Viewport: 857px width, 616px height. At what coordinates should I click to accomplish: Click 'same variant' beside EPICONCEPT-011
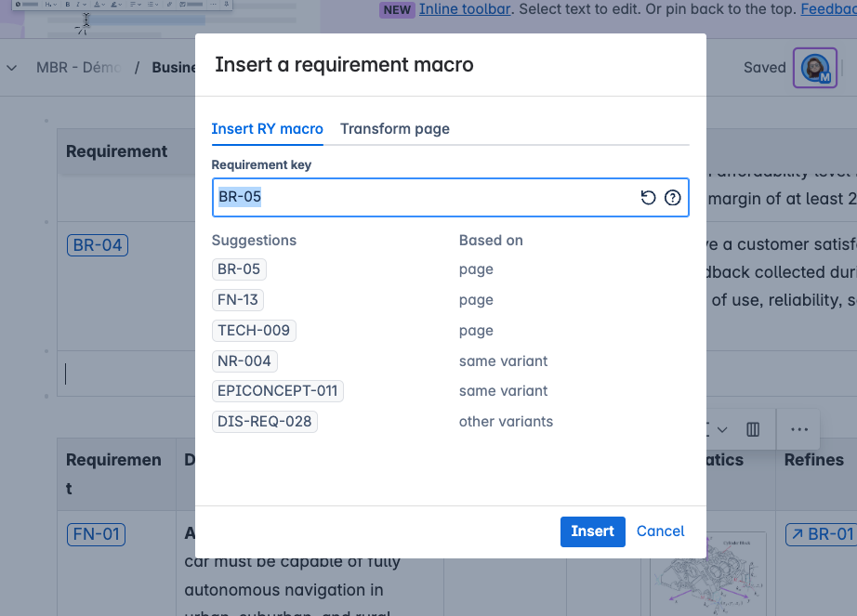[504, 391]
